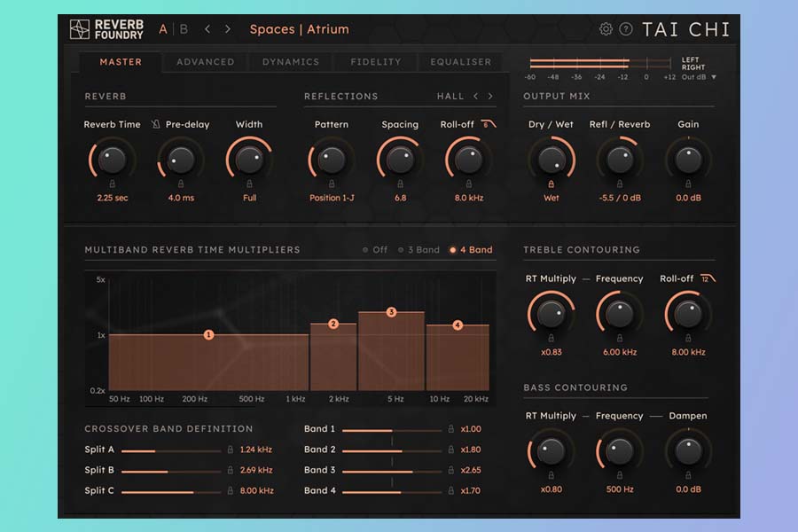
Task: Select band node 2 in the multiband graph
Action: tap(333, 325)
